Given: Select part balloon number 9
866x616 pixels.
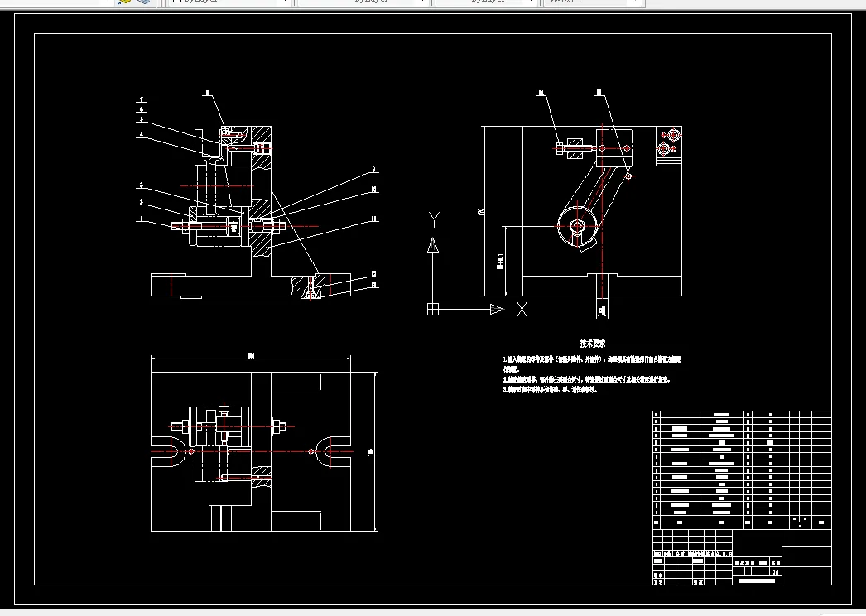Looking at the screenshot, I should coord(374,170).
